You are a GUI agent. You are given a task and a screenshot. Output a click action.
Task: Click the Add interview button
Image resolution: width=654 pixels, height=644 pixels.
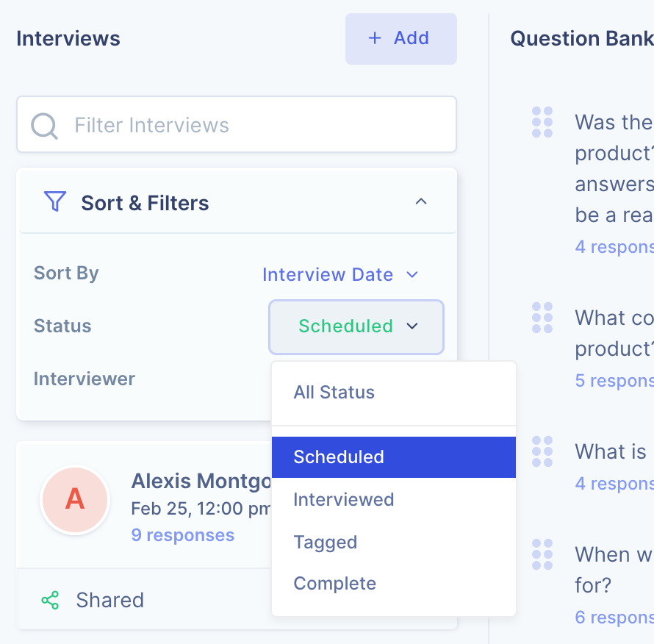tap(400, 39)
